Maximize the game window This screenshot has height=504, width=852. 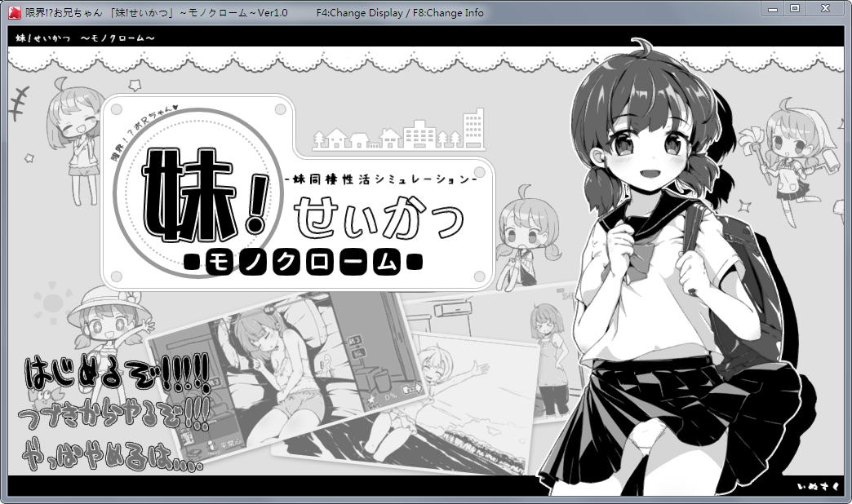point(795,9)
